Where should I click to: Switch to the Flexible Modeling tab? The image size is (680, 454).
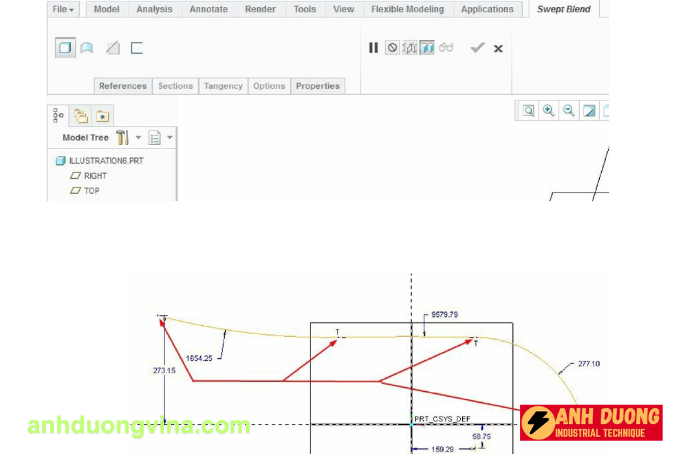pos(407,9)
